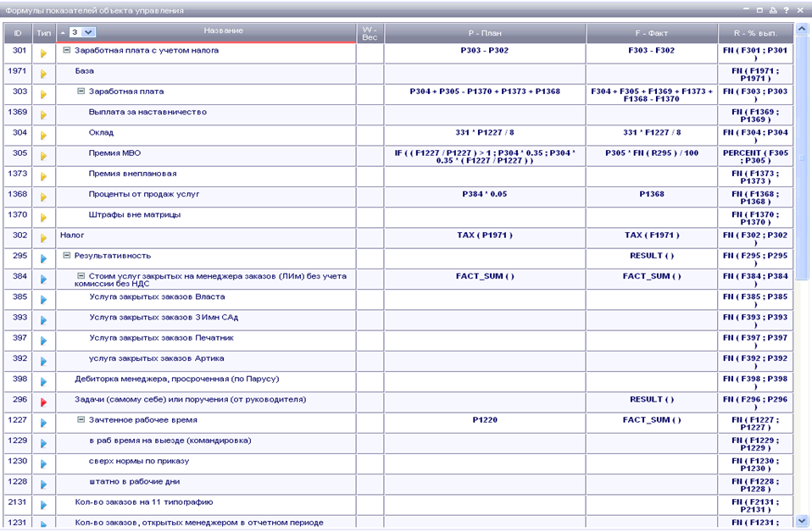Select the Штрафы вне матрицы row name

coord(135,214)
